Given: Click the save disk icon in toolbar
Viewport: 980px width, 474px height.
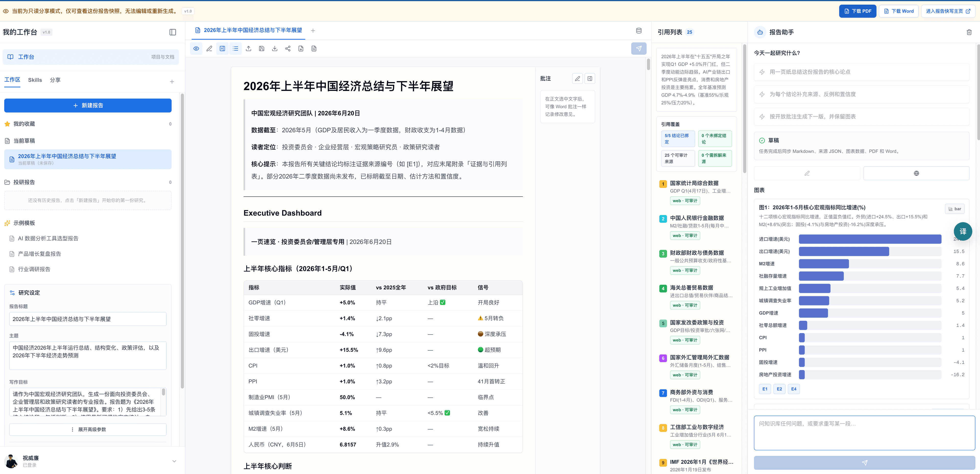Looking at the screenshot, I should click(x=261, y=48).
